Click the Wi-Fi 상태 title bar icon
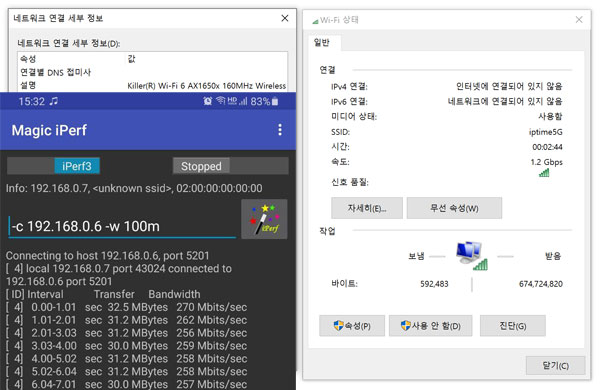Viewport: 600px width, 390px height. click(x=315, y=21)
